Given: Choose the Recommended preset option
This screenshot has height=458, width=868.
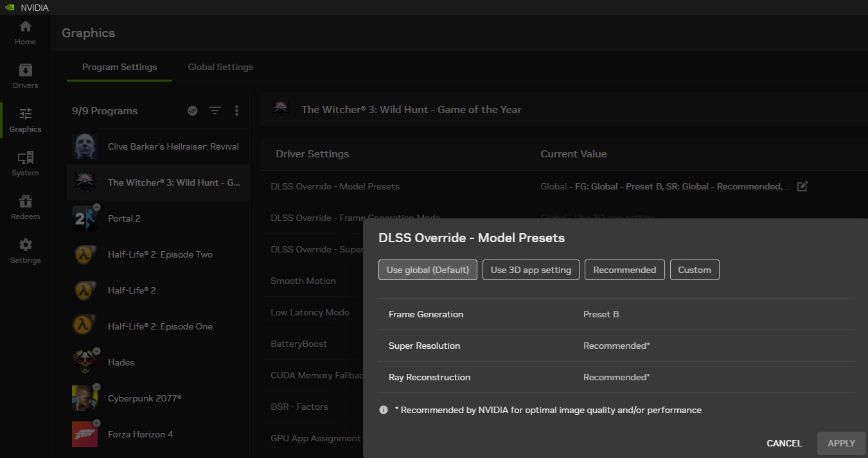Looking at the screenshot, I should (624, 270).
